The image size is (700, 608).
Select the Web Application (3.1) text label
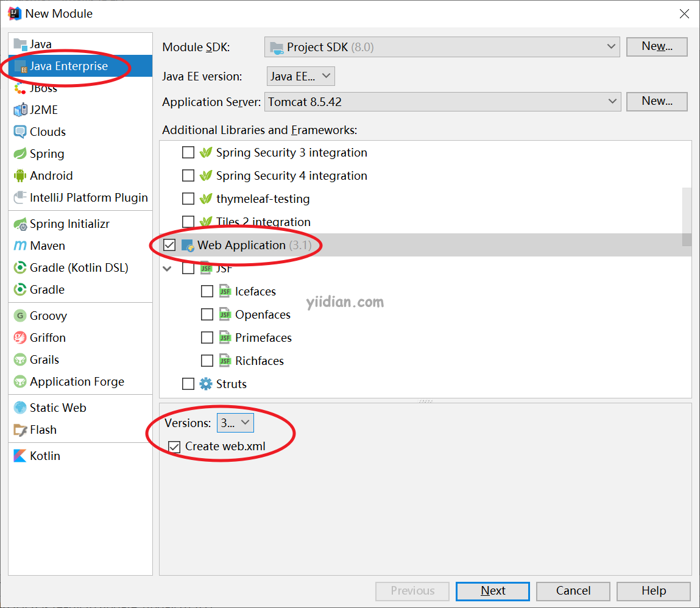click(255, 245)
